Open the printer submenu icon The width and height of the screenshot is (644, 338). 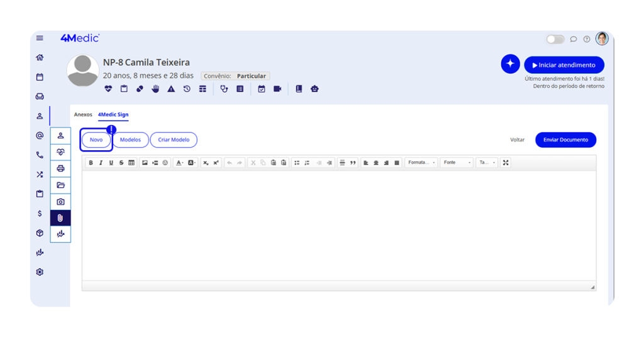tap(60, 168)
